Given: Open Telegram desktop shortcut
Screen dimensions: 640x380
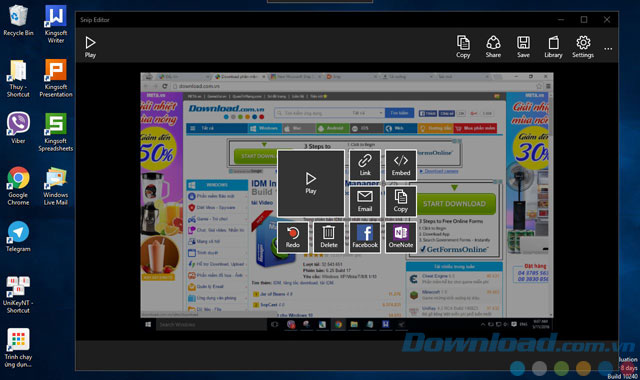Looking at the screenshot, I should (x=18, y=236).
